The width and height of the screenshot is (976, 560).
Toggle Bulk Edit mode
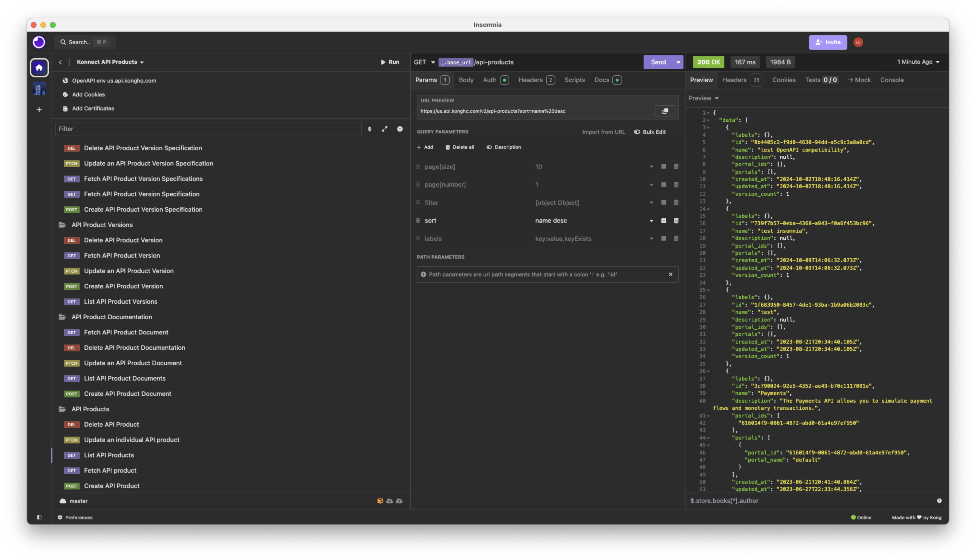[650, 132]
